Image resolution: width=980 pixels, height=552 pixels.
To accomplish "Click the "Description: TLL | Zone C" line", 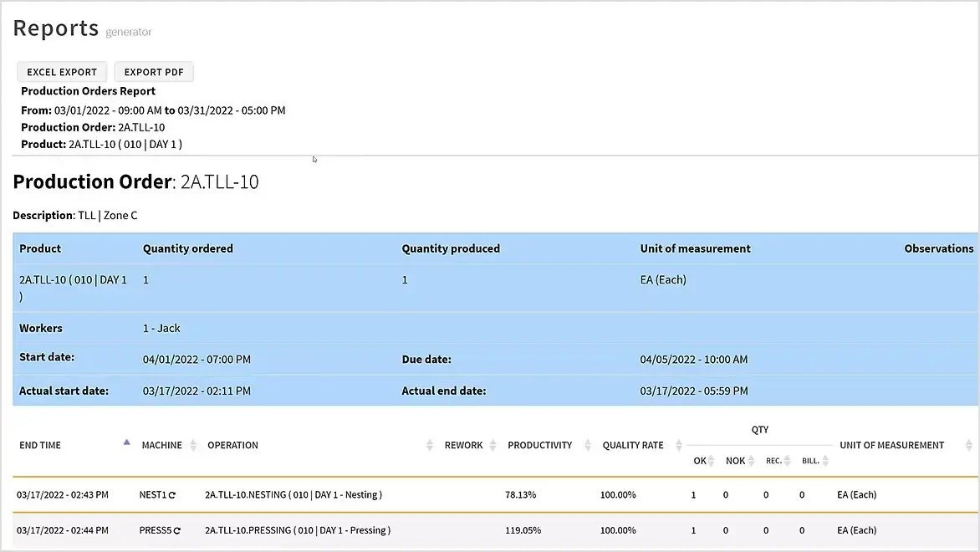I will tap(75, 215).
